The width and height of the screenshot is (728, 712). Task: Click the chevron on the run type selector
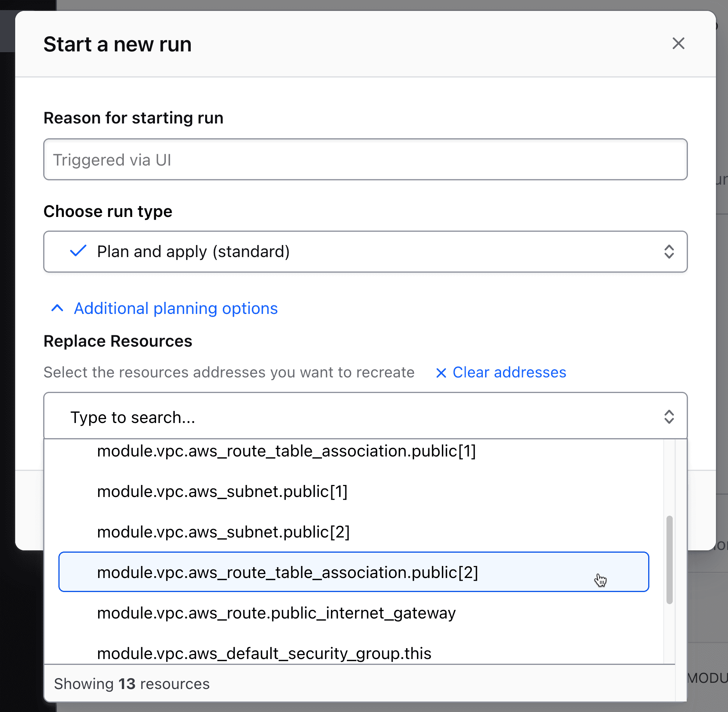669,252
